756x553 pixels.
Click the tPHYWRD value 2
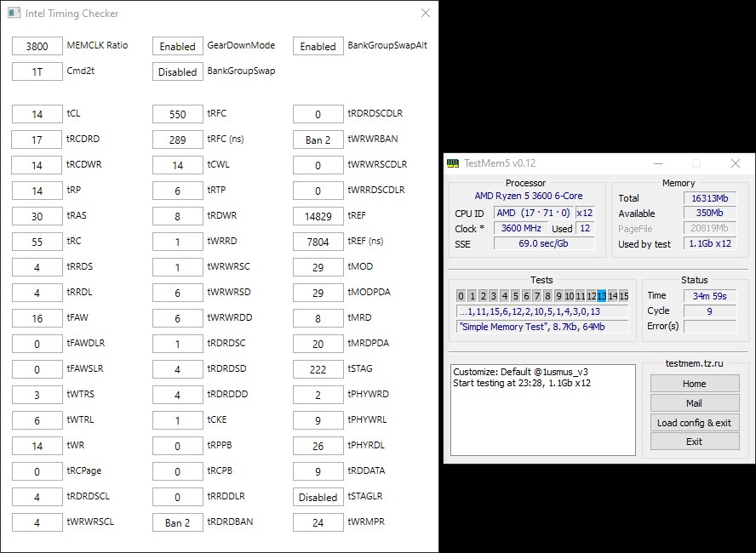coord(318,395)
